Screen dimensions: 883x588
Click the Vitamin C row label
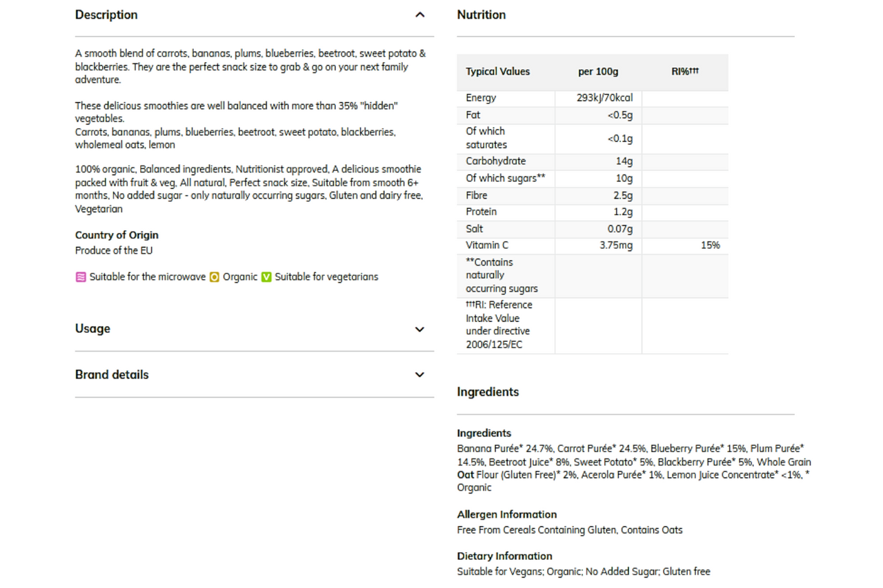(486, 245)
